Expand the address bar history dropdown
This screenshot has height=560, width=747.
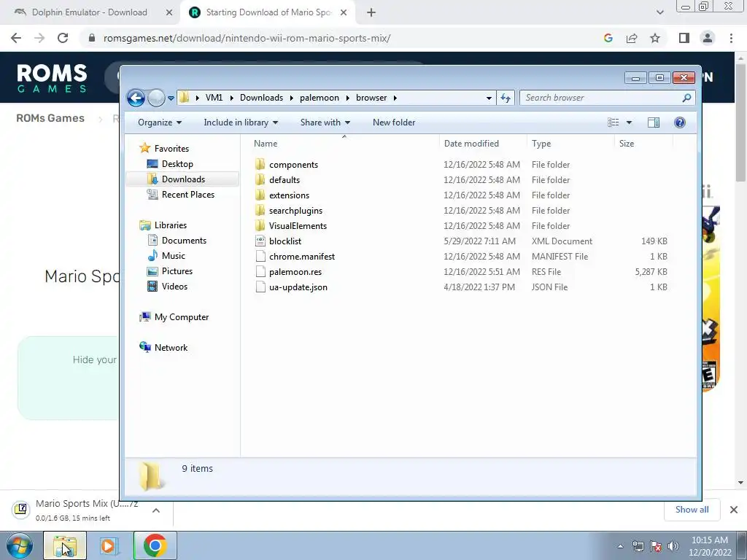pyautogui.click(x=489, y=98)
